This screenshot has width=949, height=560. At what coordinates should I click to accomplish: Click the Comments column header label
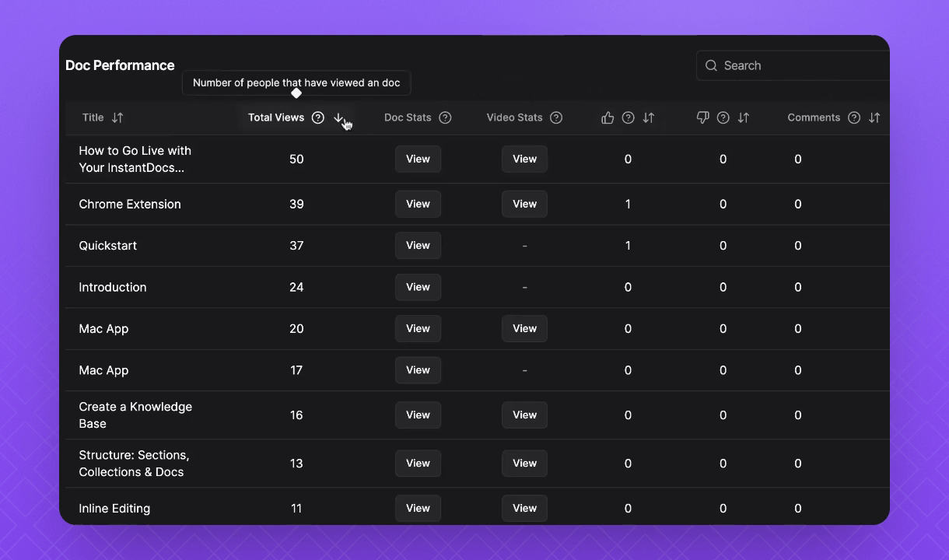coord(814,117)
